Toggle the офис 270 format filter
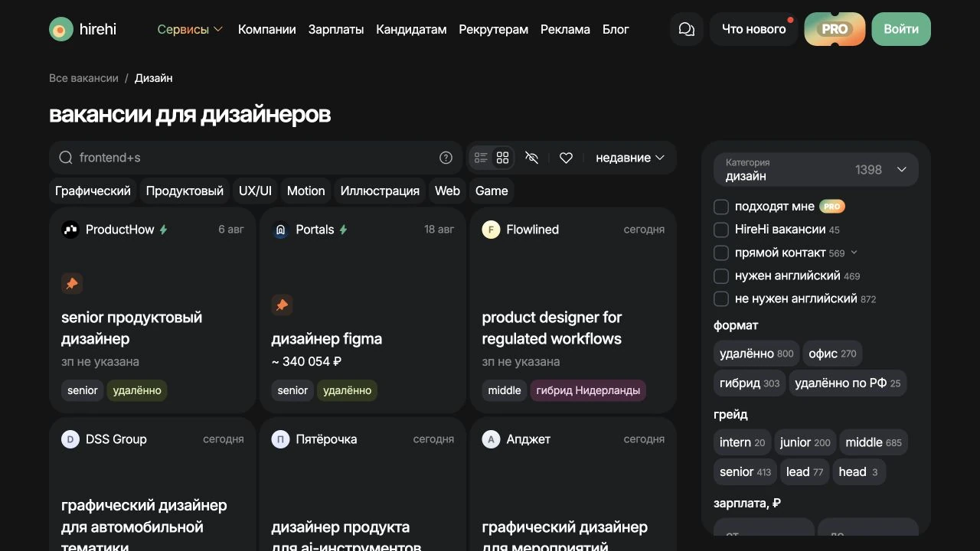The width and height of the screenshot is (980, 551). click(x=832, y=354)
